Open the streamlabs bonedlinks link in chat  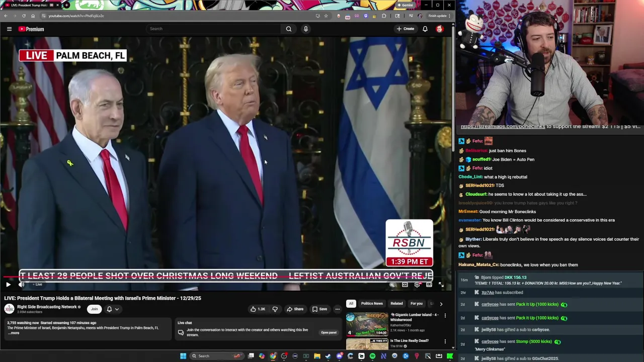[503, 127]
